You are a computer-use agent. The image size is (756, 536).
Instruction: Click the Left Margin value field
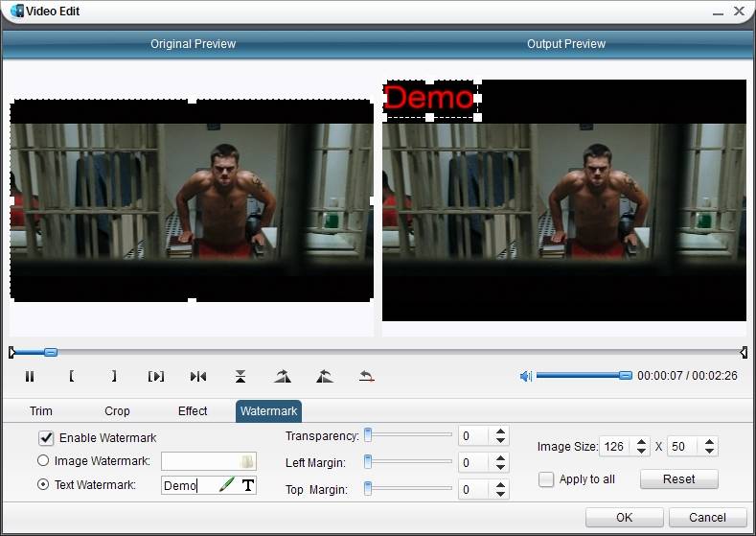474,463
